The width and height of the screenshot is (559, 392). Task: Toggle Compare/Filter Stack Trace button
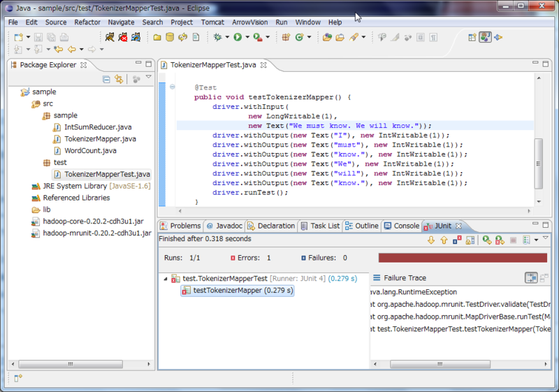point(531,277)
